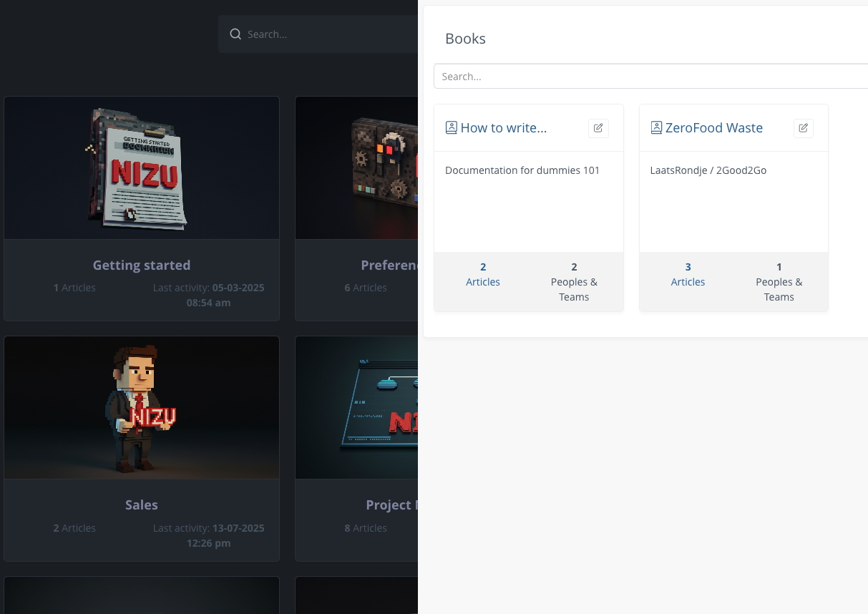This screenshot has width=868, height=614.
Task: Click the "Getting started" book title
Action: point(141,265)
